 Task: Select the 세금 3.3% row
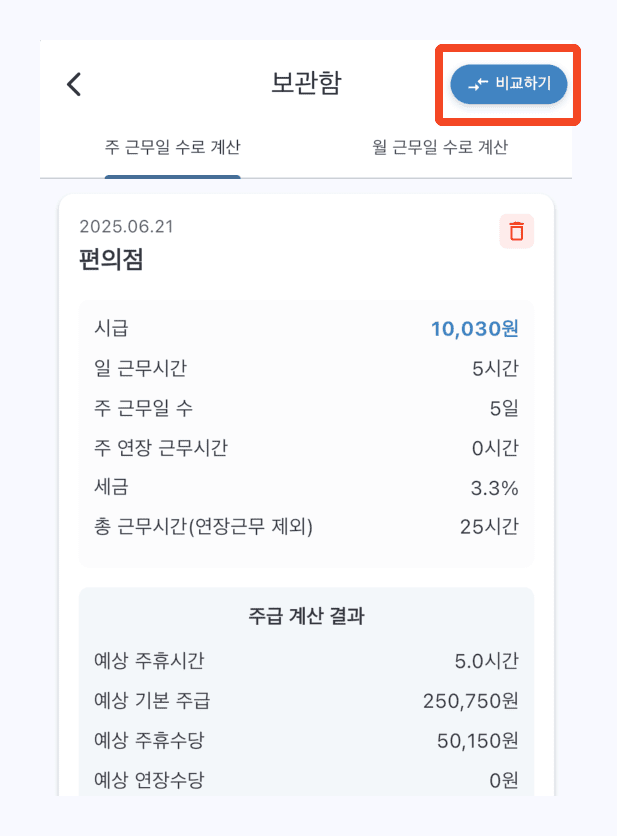[x=306, y=487]
